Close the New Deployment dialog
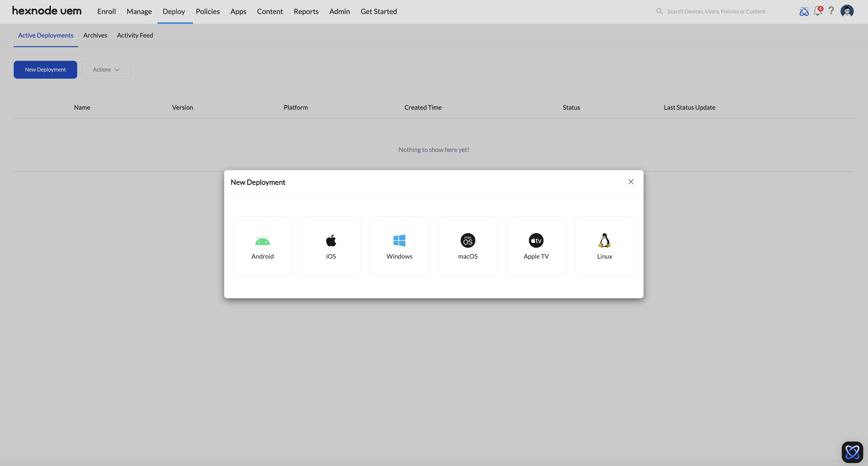This screenshot has width=868, height=466. tap(631, 182)
